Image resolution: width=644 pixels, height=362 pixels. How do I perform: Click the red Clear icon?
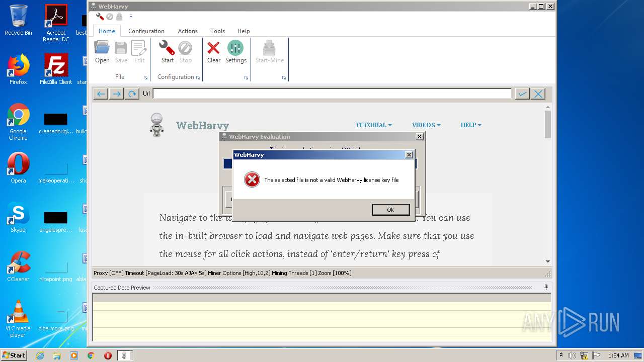[x=213, y=52]
